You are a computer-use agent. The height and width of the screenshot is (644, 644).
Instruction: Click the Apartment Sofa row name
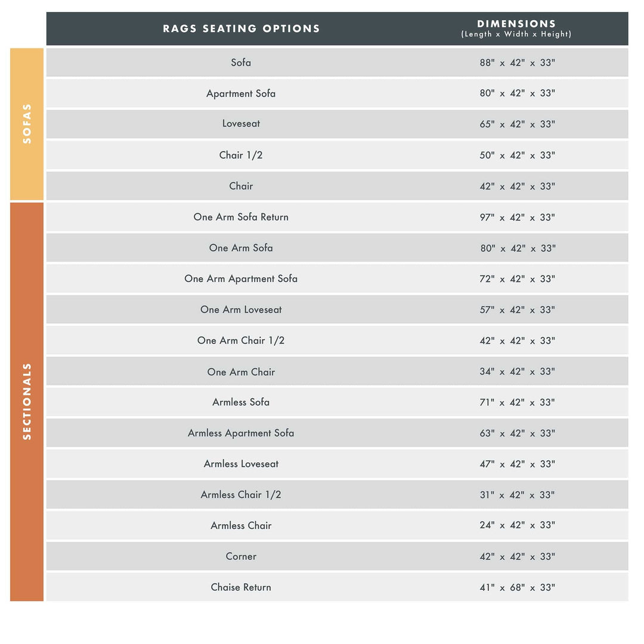[x=241, y=94]
